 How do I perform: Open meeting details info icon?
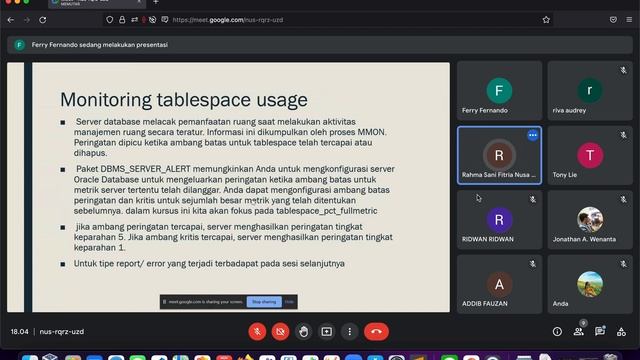point(557,331)
